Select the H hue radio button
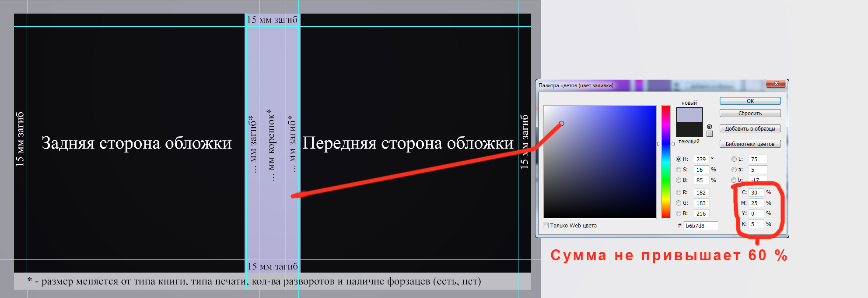Image resolution: width=868 pixels, height=298 pixels. point(679,159)
